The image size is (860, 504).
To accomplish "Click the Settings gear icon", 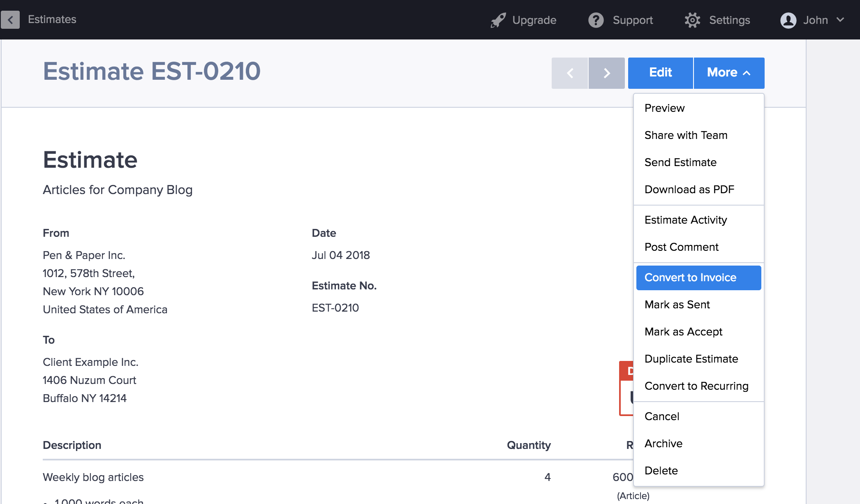I will 693,20.
